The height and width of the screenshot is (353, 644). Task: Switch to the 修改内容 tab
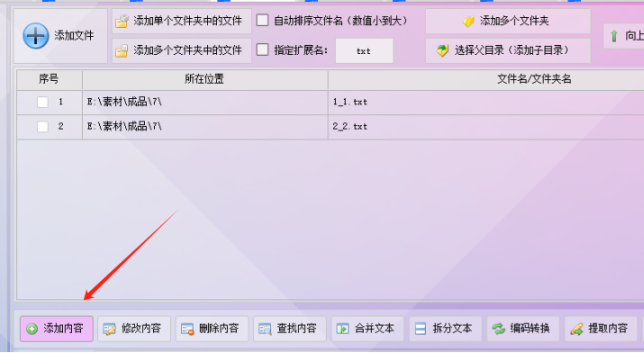(134, 329)
